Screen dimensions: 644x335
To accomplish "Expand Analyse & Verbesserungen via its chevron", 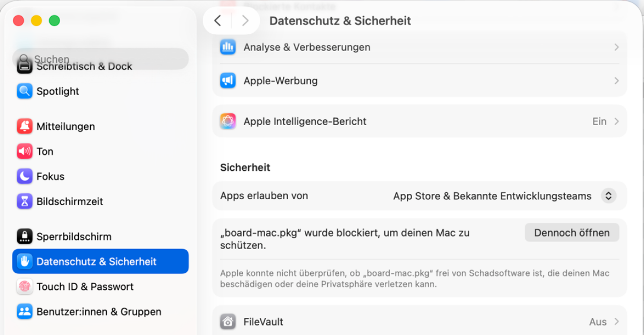I will point(616,47).
